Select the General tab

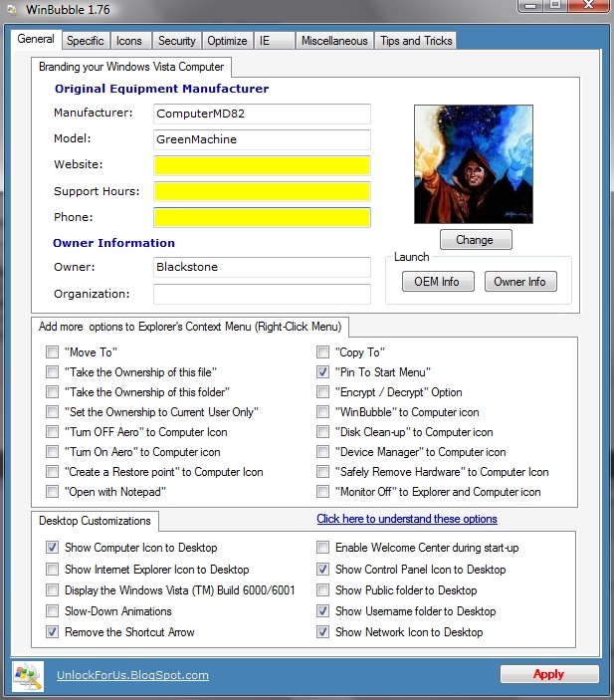pyautogui.click(x=36, y=39)
